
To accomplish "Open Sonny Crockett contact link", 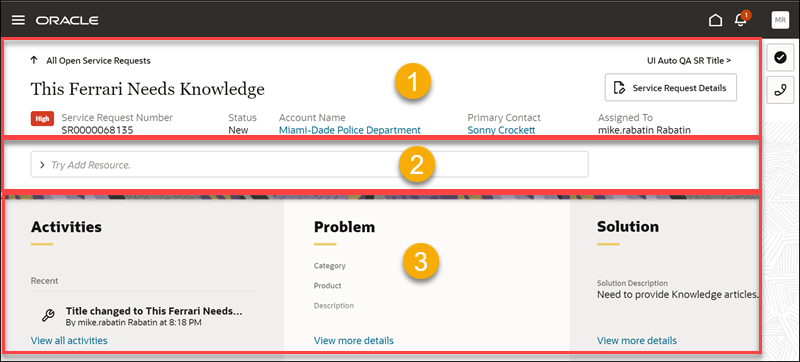I will (x=501, y=130).
